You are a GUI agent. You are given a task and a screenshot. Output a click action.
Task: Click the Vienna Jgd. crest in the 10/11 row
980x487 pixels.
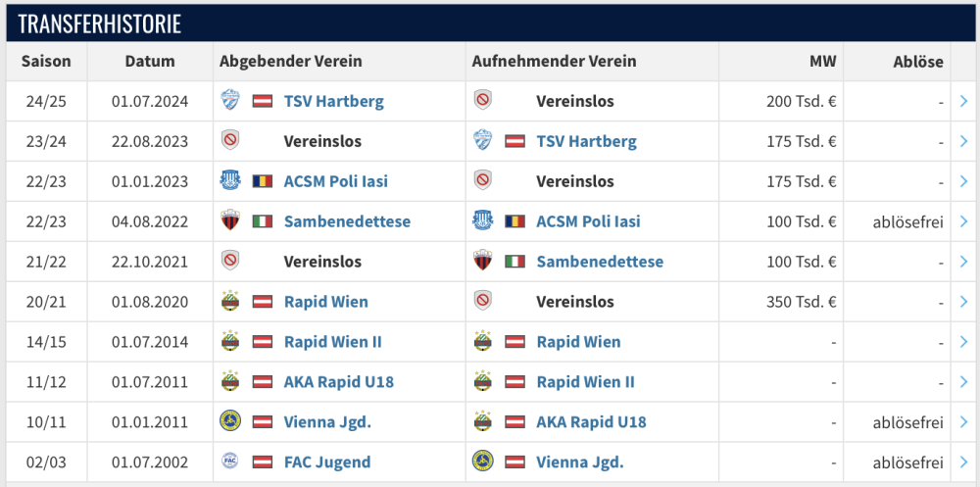click(229, 422)
